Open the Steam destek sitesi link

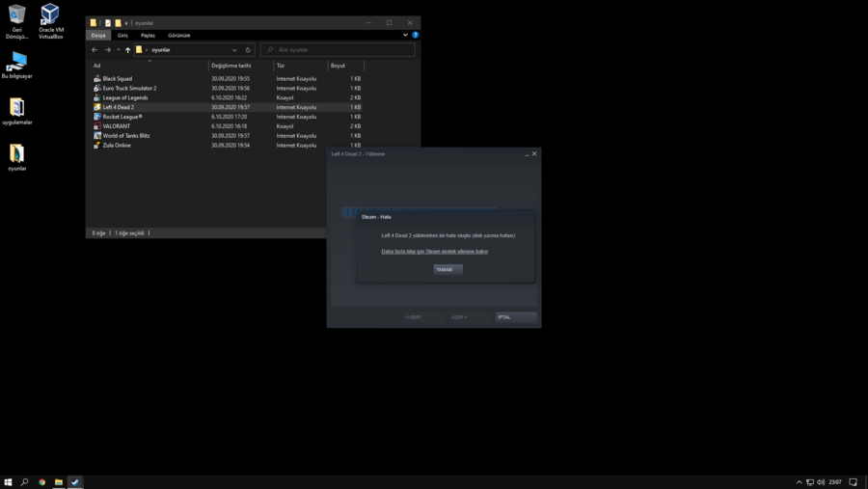point(435,252)
